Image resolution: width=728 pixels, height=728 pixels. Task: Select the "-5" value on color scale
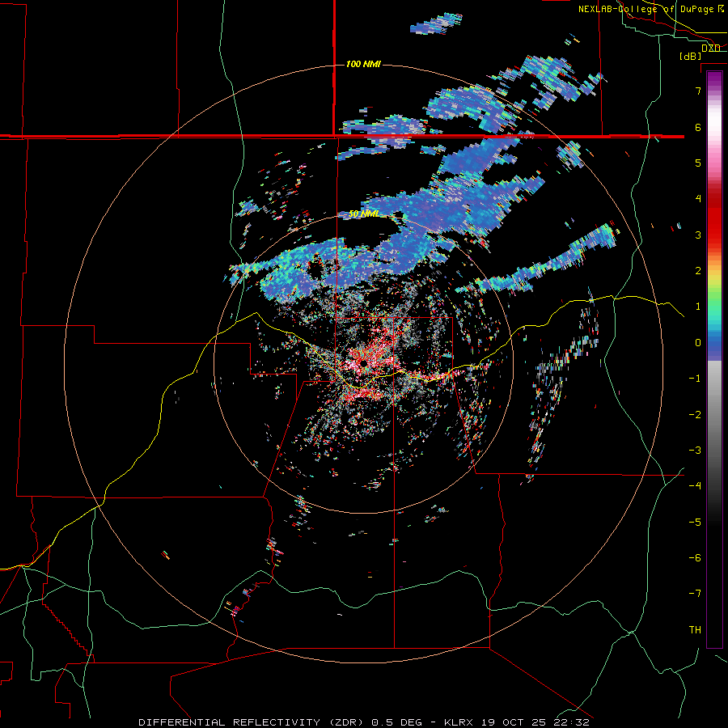click(695, 522)
